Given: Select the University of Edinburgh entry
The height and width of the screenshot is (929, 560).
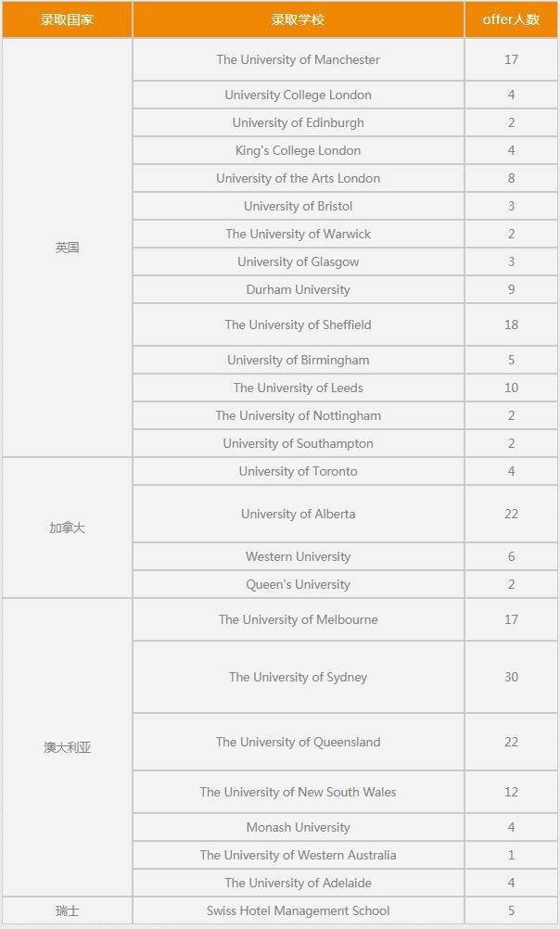Looking at the screenshot, I should click(x=298, y=122).
